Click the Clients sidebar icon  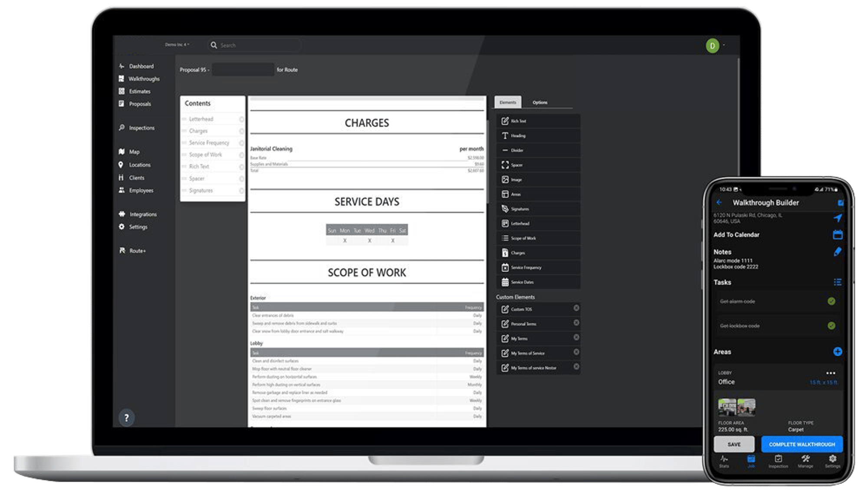(121, 178)
